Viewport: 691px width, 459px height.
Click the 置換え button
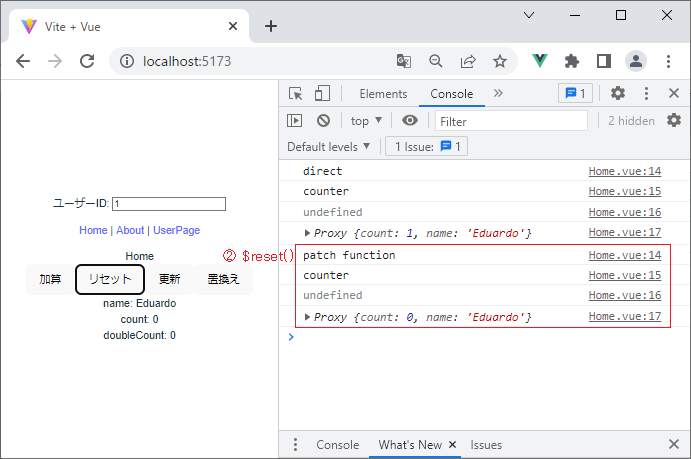223,279
